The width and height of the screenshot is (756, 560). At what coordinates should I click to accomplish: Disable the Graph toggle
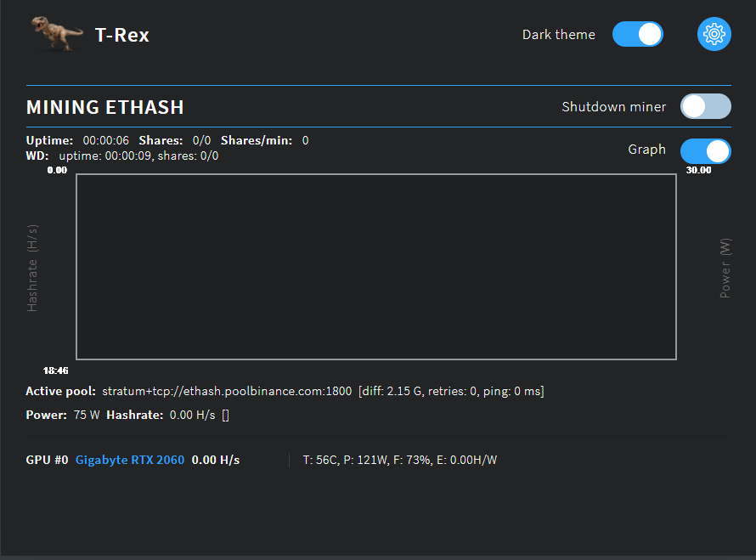coord(705,150)
